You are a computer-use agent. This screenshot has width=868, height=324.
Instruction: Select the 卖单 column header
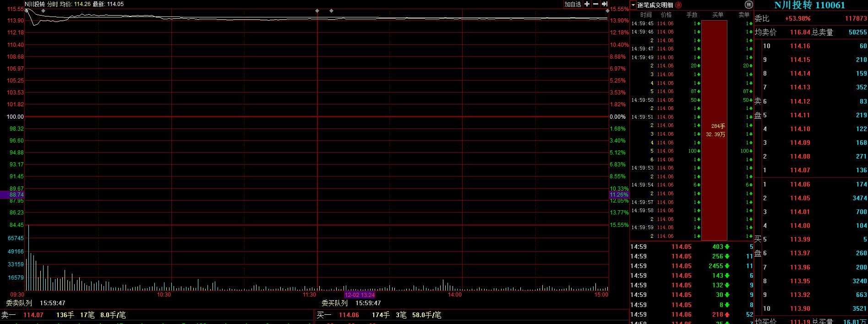(744, 15)
